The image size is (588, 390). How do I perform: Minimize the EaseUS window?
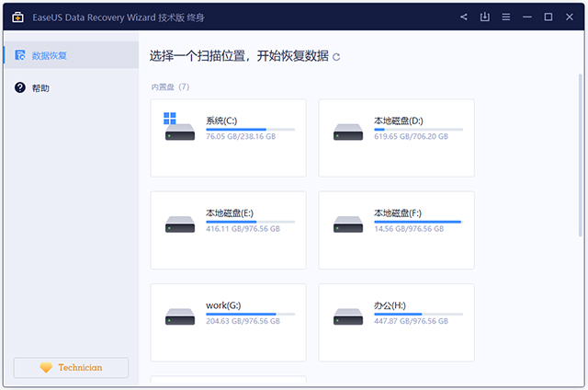pyautogui.click(x=527, y=17)
